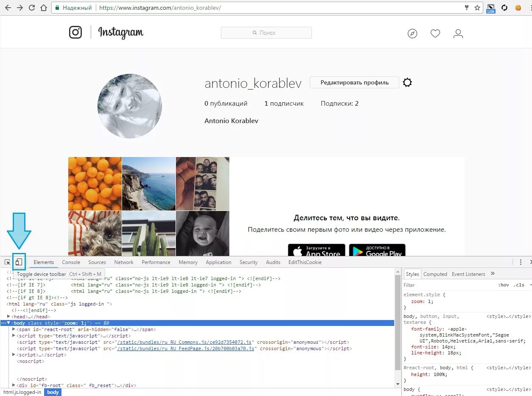
Task: Select the Styles sidebar tab
Action: [x=412, y=274]
